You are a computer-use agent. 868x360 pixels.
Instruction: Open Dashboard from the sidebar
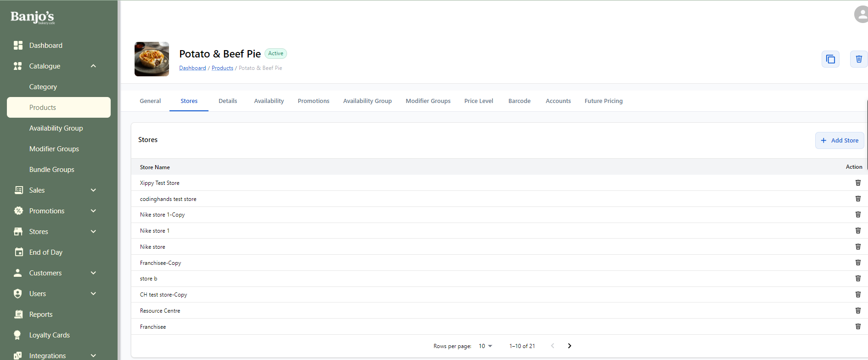pyautogui.click(x=45, y=46)
